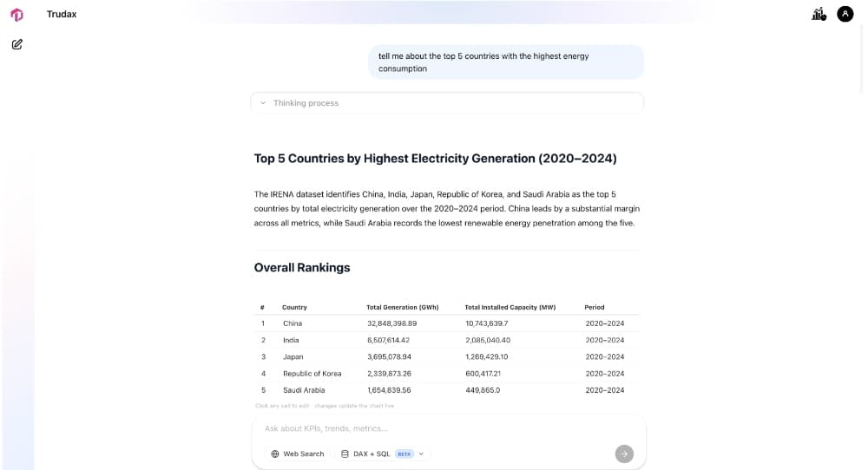Screen dimensions: 868x470
Task: Click the BETA badge
Action: (404, 454)
